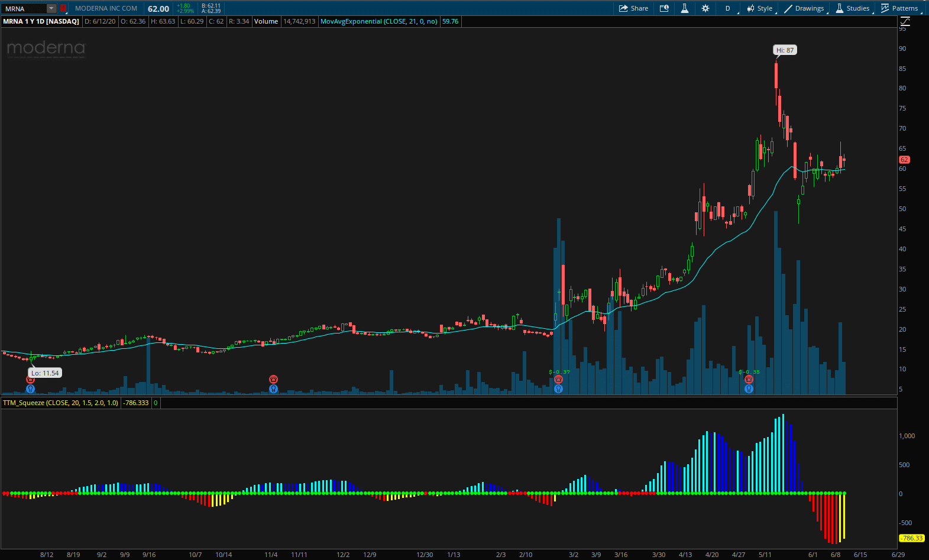Open the D timeframe dropdown
Image resolution: width=929 pixels, height=560 pixels.
[x=729, y=8]
